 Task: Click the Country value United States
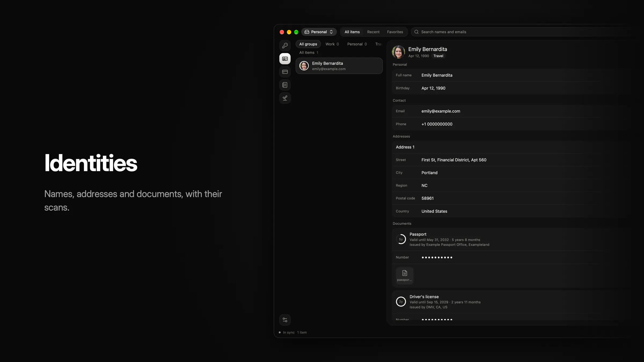[x=434, y=211]
